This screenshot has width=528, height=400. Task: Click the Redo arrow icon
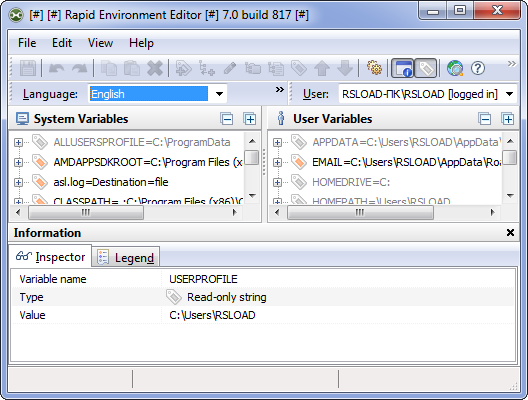(x=79, y=68)
